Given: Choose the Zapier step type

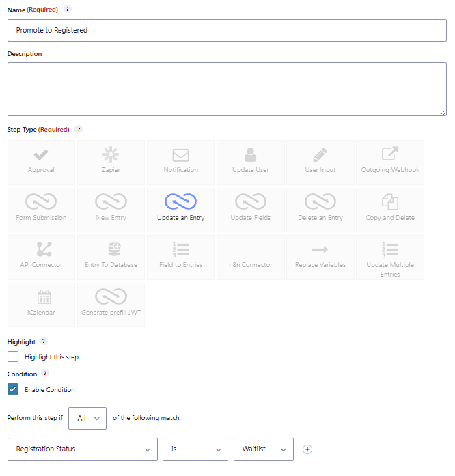Looking at the screenshot, I should (x=111, y=163).
